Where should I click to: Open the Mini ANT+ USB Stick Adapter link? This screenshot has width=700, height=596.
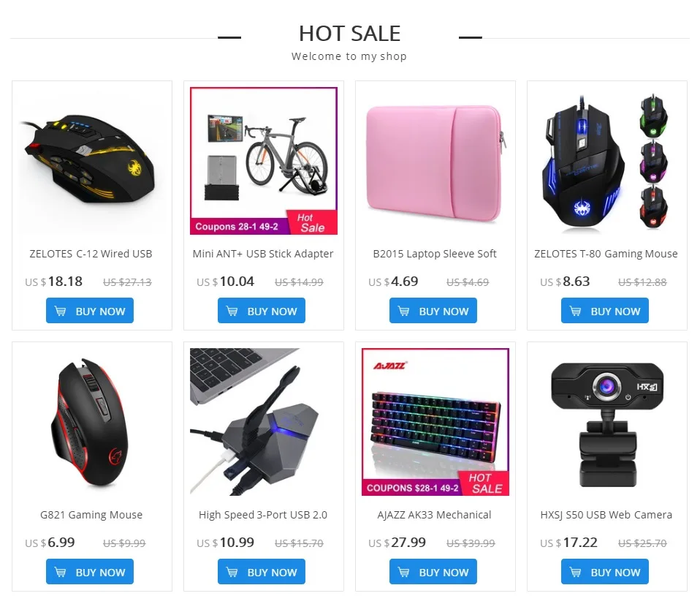tap(263, 254)
